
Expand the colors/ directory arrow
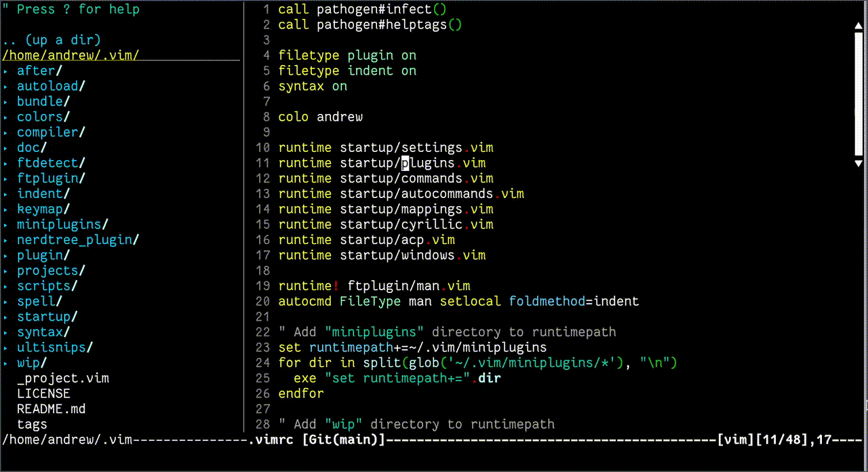pos(5,117)
